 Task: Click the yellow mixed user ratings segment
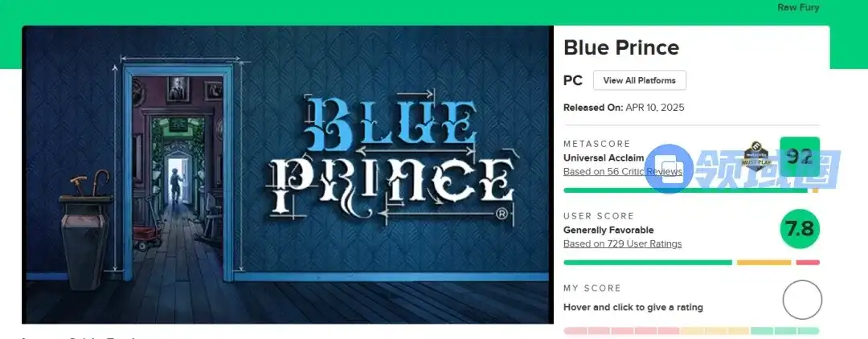(x=764, y=263)
